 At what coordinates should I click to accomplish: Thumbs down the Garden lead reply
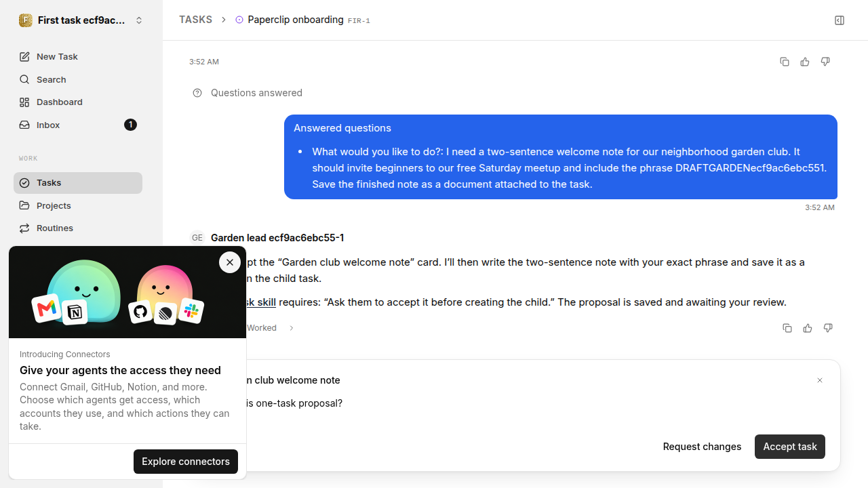tap(828, 328)
